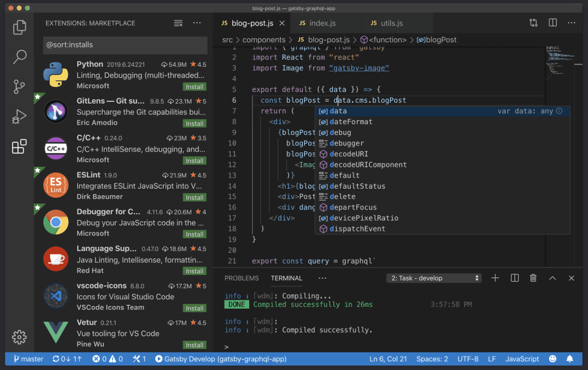This screenshot has width=588, height=370.
Task: Install the C/C++ extension
Action: [x=195, y=161]
